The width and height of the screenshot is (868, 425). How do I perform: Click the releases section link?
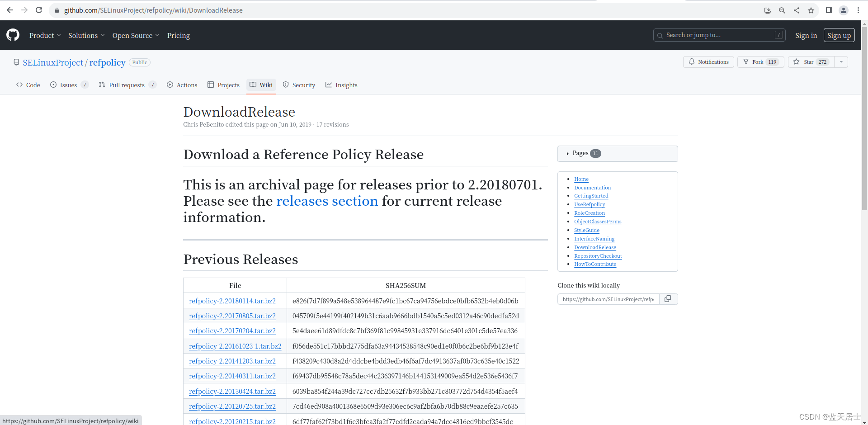pyautogui.click(x=327, y=201)
